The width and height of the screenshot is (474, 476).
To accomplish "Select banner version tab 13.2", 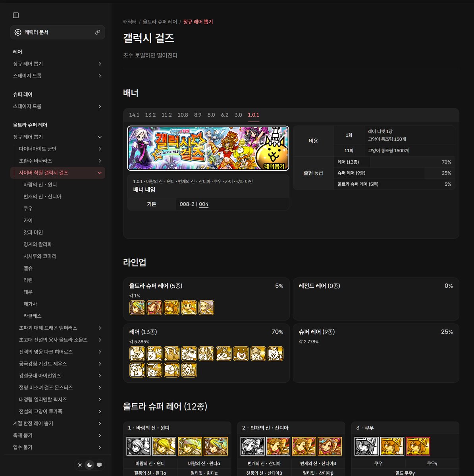I will [x=150, y=115].
